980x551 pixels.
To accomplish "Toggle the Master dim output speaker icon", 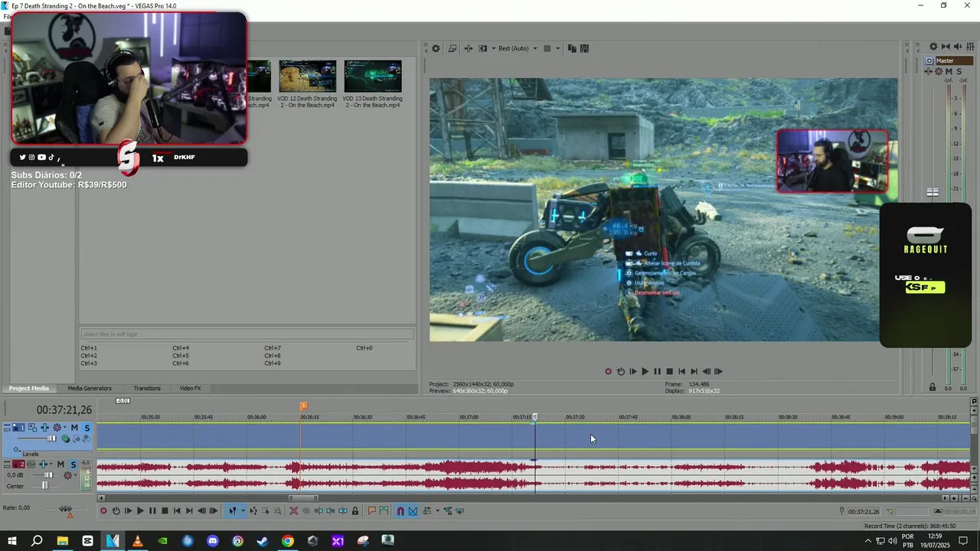I will click(x=958, y=47).
